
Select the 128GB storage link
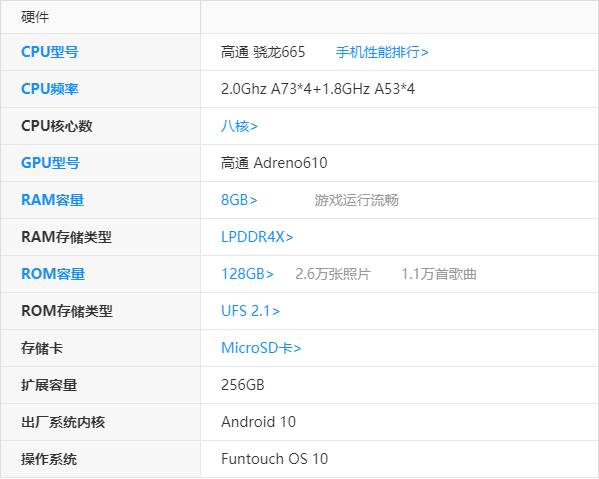pos(247,274)
